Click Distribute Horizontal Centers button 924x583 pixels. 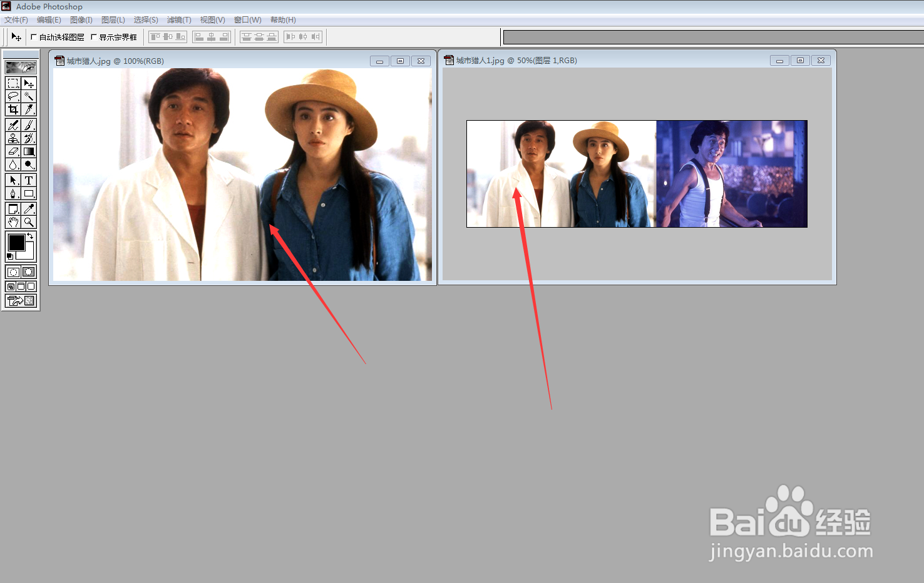303,37
